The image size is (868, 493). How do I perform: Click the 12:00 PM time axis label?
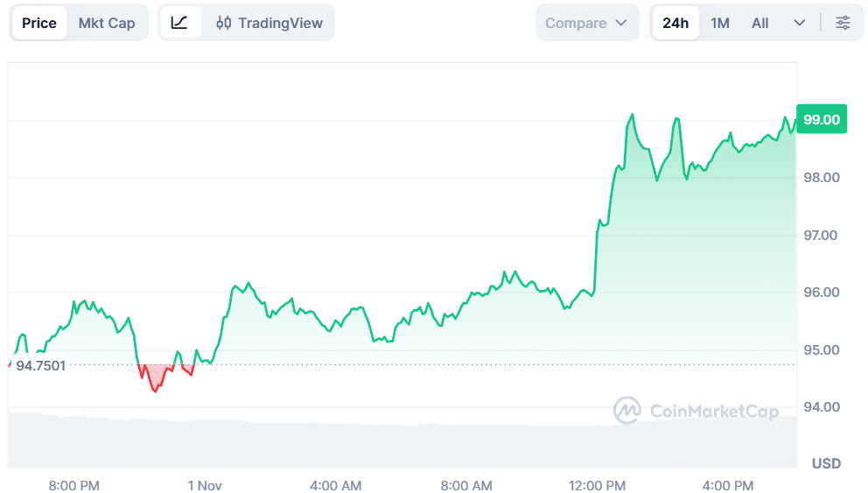point(597,485)
